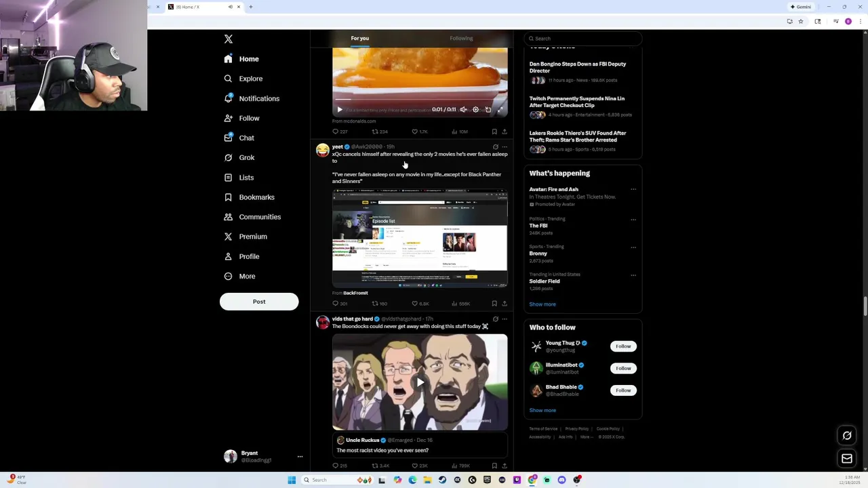Viewport: 868px width, 488px height.
Task: Share yeet's xQc post
Action: [x=505, y=304]
